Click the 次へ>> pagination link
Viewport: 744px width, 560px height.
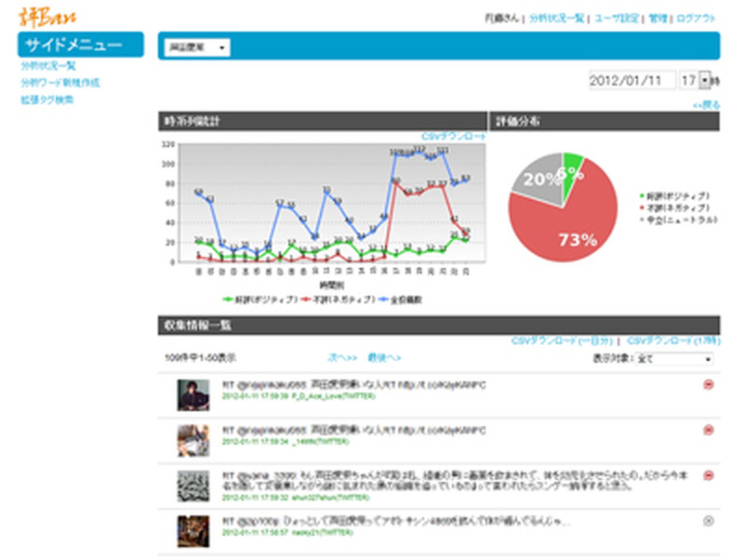click(x=341, y=357)
